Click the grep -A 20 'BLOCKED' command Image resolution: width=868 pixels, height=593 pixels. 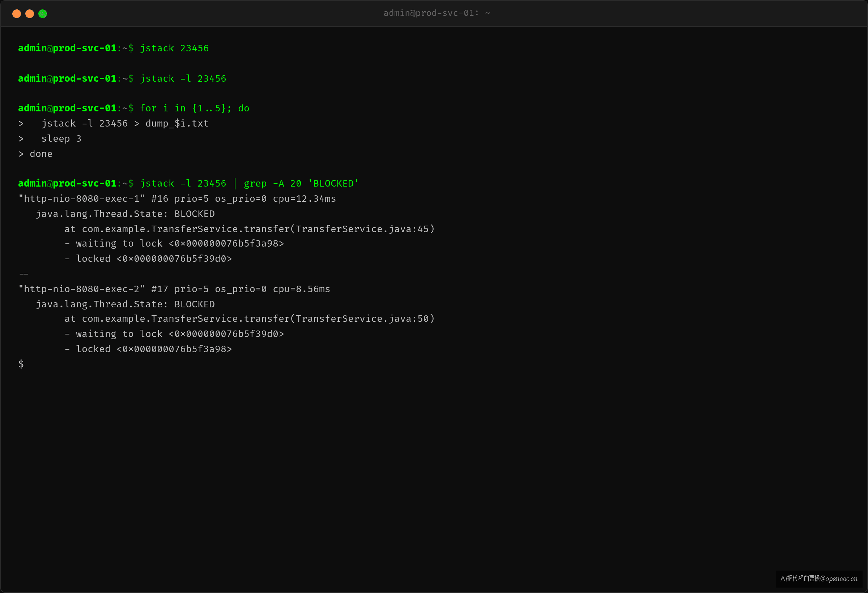point(301,184)
